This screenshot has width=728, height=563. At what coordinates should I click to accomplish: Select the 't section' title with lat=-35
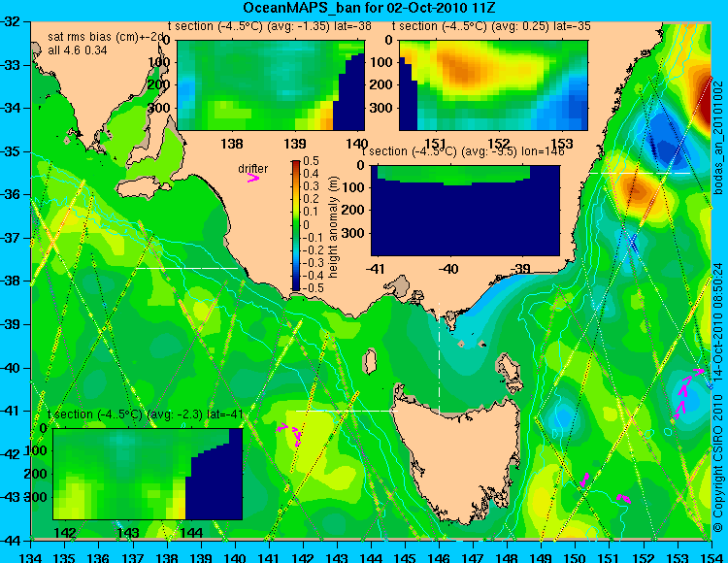491,26
